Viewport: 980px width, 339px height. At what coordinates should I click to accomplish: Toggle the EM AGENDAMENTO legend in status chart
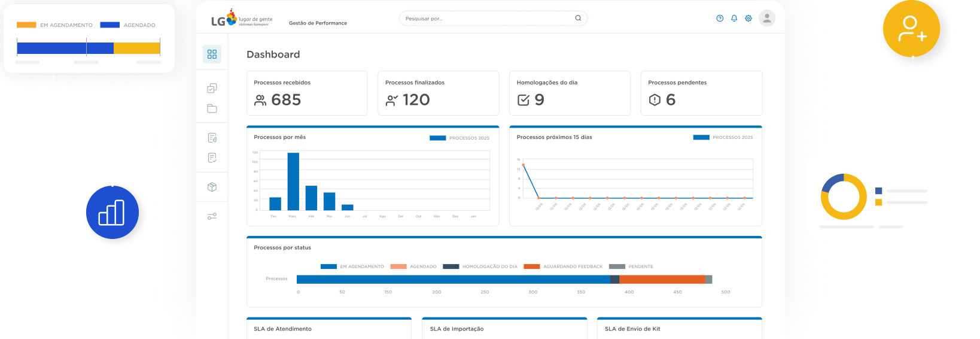pyautogui.click(x=352, y=267)
